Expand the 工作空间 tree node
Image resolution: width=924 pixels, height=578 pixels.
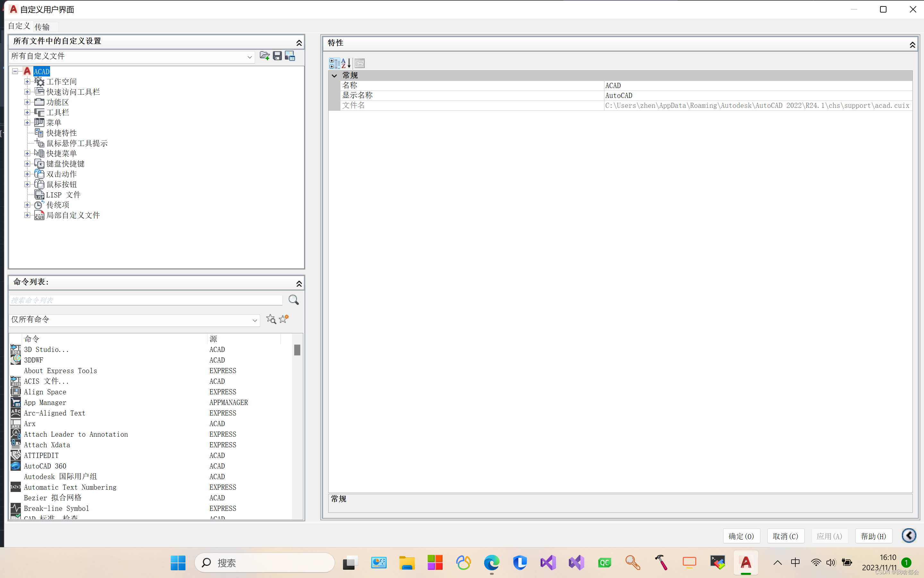click(27, 82)
